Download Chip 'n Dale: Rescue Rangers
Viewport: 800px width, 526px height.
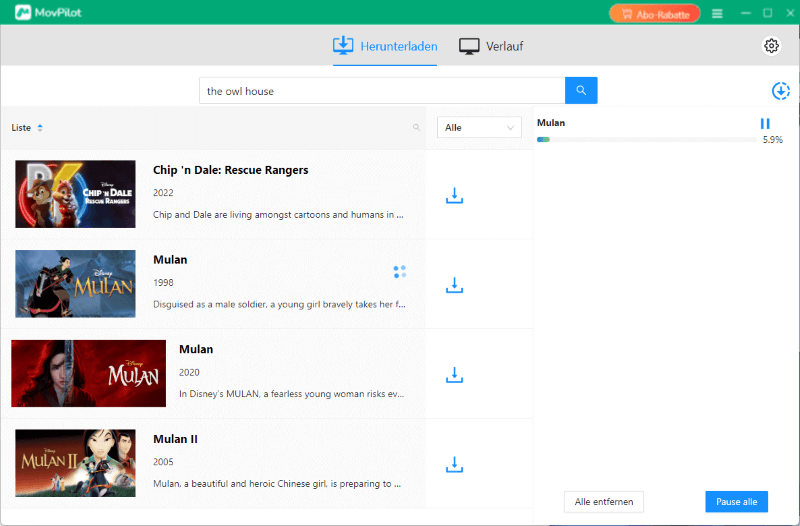pos(454,195)
